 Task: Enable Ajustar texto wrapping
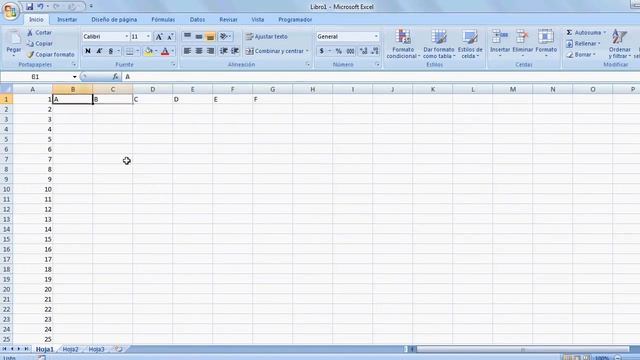tap(267, 37)
